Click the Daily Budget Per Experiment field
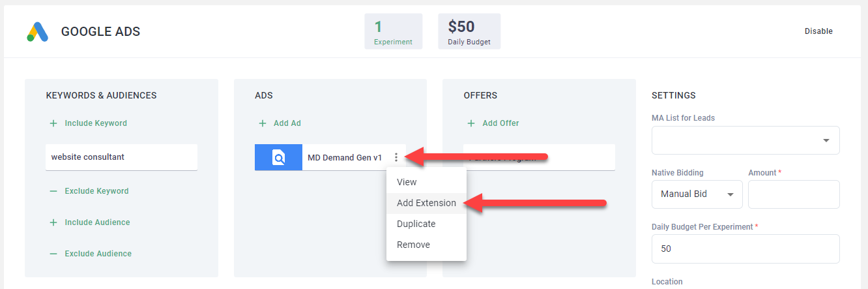Viewport: 868px width, 289px height. point(745,249)
